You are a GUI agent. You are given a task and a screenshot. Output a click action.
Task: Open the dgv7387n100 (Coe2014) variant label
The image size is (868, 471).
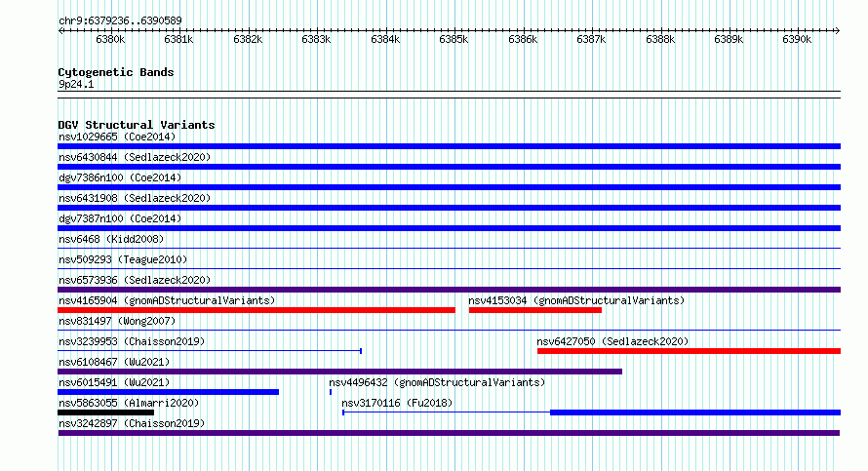[x=120, y=218]
